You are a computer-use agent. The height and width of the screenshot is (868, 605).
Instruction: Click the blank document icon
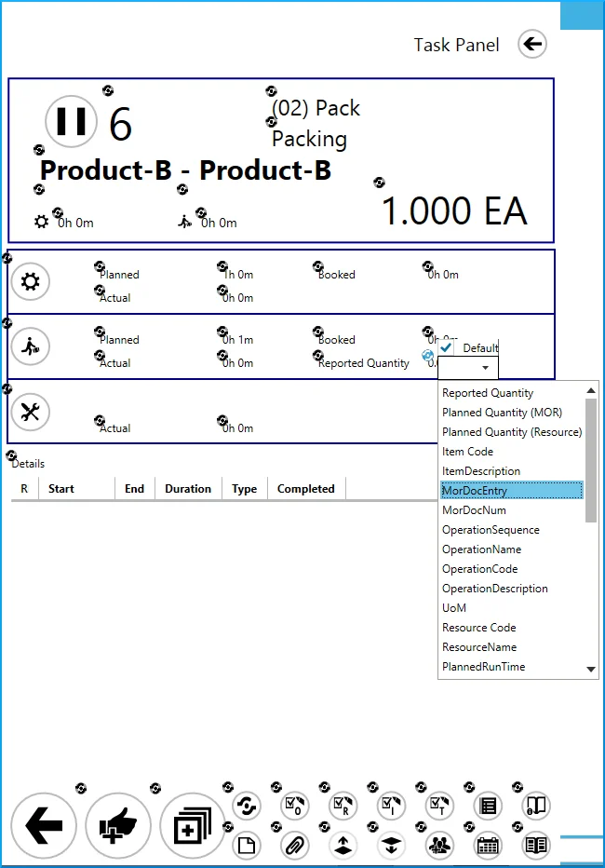click(x=247, y=846)
